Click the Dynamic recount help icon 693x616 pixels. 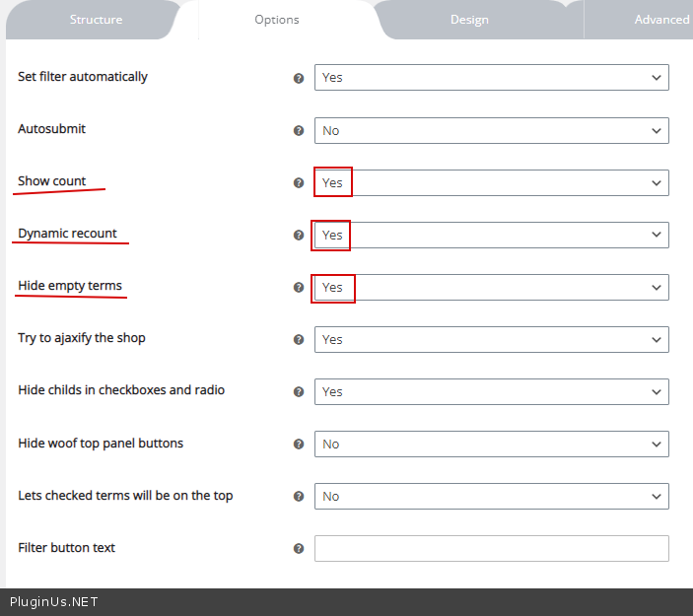(299, 236)
